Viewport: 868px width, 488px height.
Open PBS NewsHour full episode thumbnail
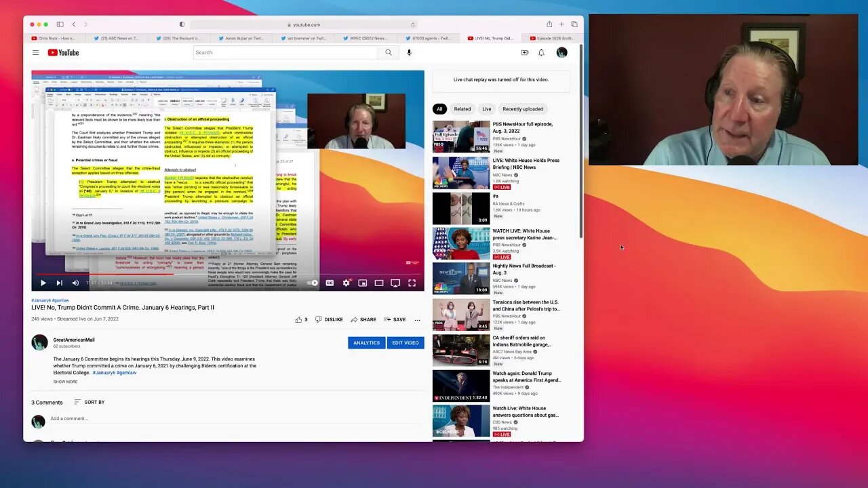point(461,136)
